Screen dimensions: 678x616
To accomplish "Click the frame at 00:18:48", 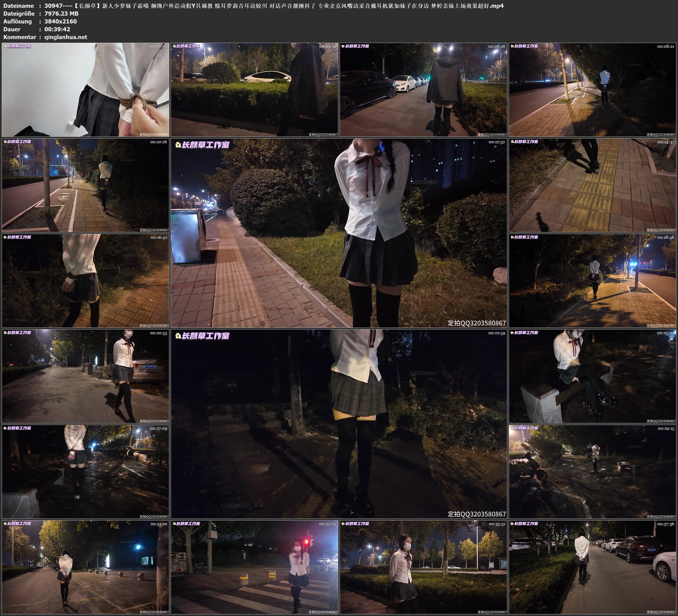I will [593, 280].
